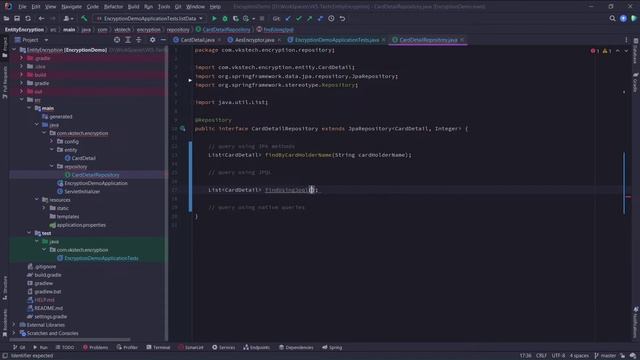
Task: Expand the config package
Action: coord(51,141)
